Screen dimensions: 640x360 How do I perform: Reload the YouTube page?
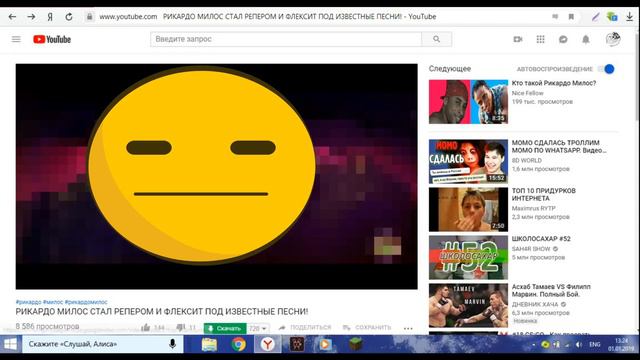click(x=69, y=17)
